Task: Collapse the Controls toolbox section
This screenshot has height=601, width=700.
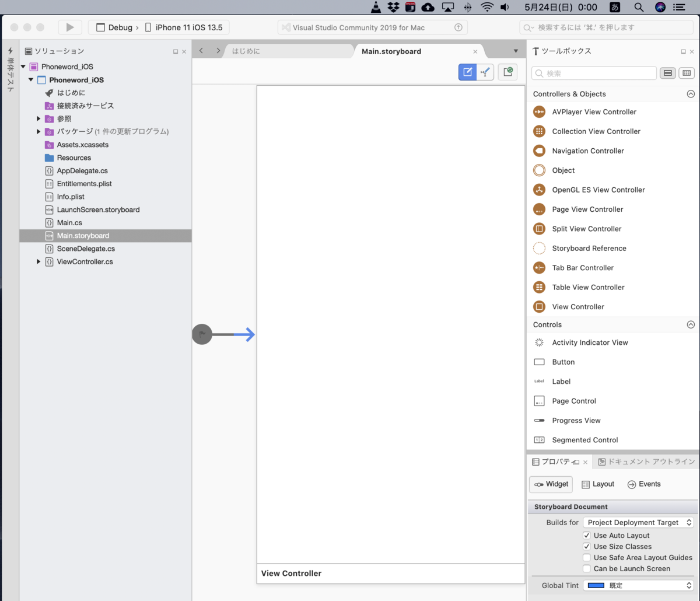Action: coord(691,324)
